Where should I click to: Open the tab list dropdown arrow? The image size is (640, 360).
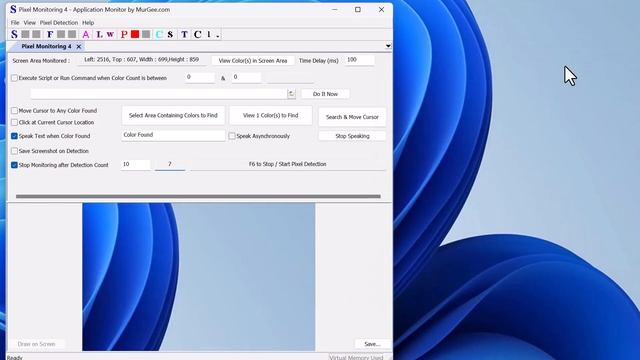[x=388, y=46]
